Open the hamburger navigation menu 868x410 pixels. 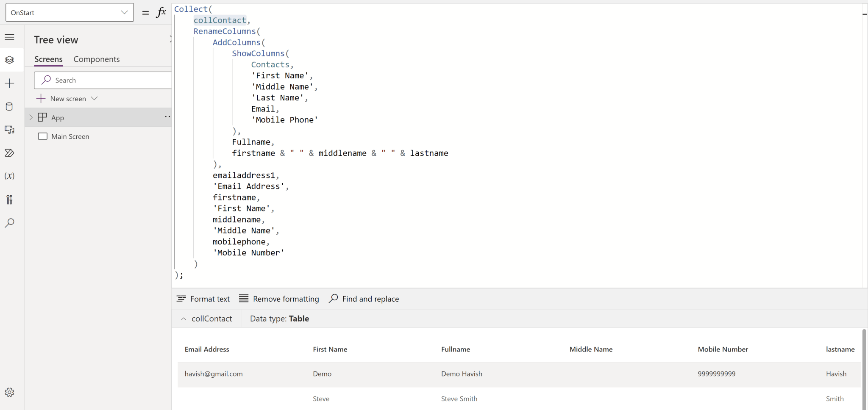click(x=9, y=37)
